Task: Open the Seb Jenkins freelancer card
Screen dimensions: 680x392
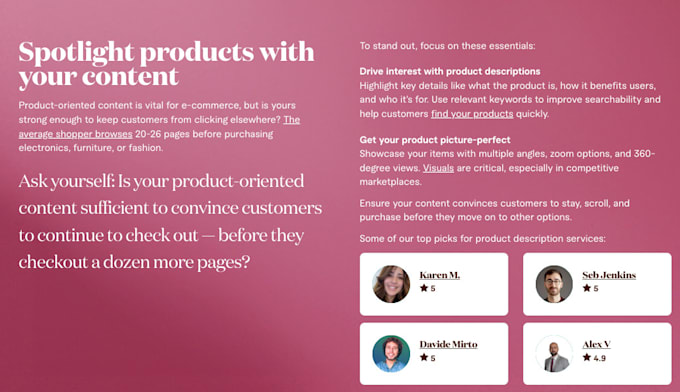Action: (597, 284)
